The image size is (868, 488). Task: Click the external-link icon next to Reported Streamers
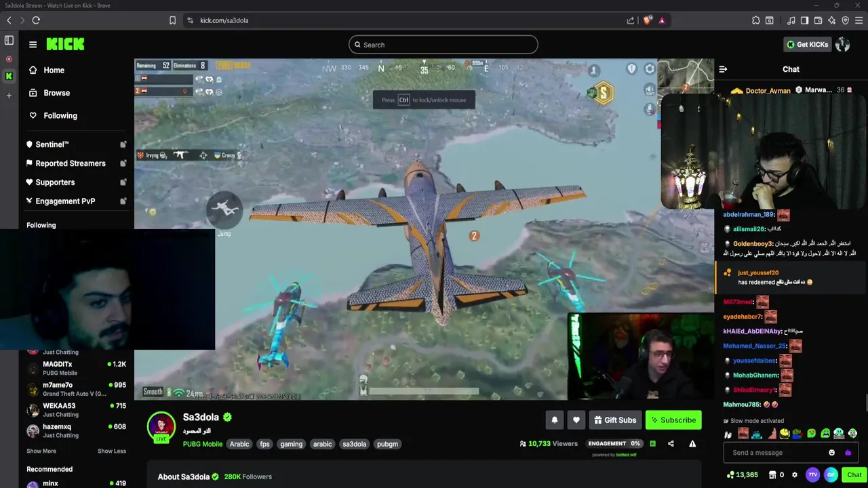pos(123,163)
